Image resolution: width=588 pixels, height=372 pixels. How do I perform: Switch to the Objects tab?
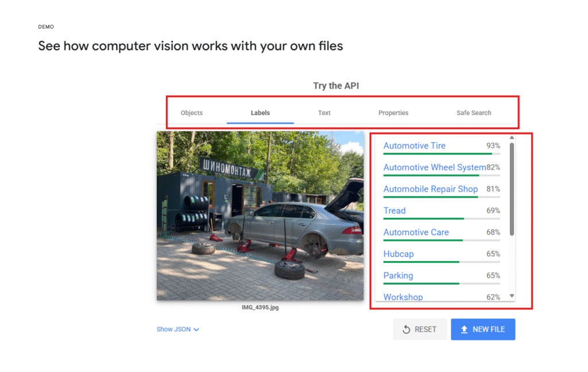coord(191,113)
